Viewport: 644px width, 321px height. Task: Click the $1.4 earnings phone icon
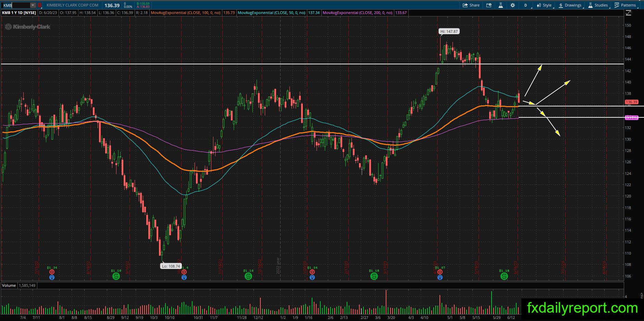[184, 272]
